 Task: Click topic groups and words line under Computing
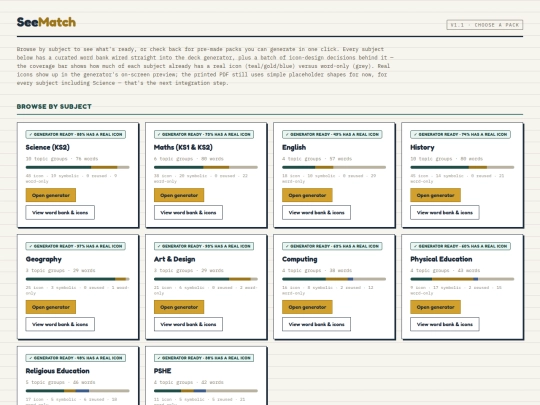point(317,270)
